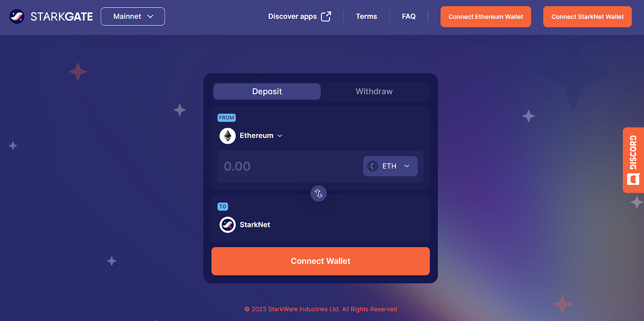This screenshot has height=321, width=644.
Task: Open the FAQ link
Action: (x=409, y=16)
